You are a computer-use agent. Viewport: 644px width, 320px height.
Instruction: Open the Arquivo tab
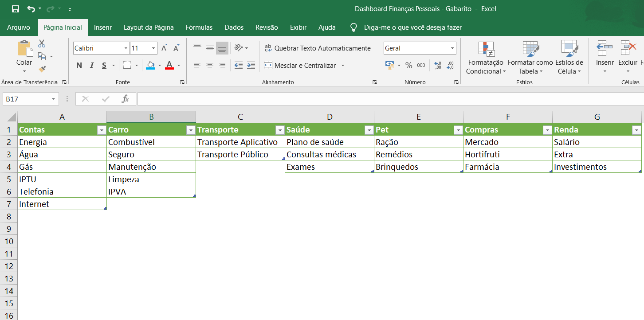click(19, 27)
